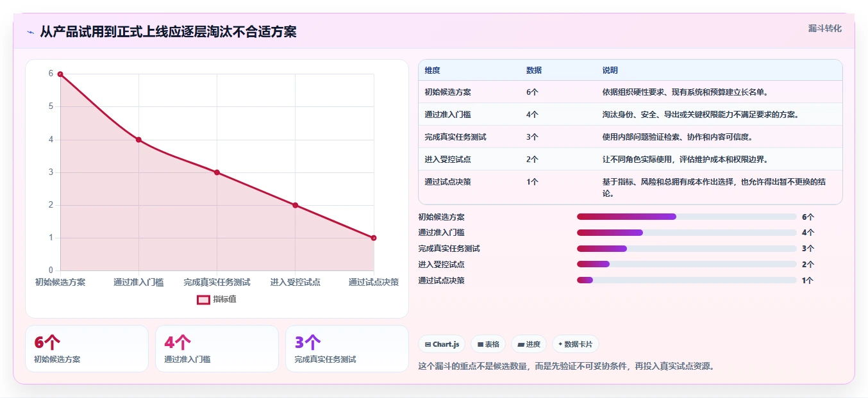The width and height of the screenshot is (868, 398).
Task: Click table cell 进入受控试点
Action: pos(447,160)
